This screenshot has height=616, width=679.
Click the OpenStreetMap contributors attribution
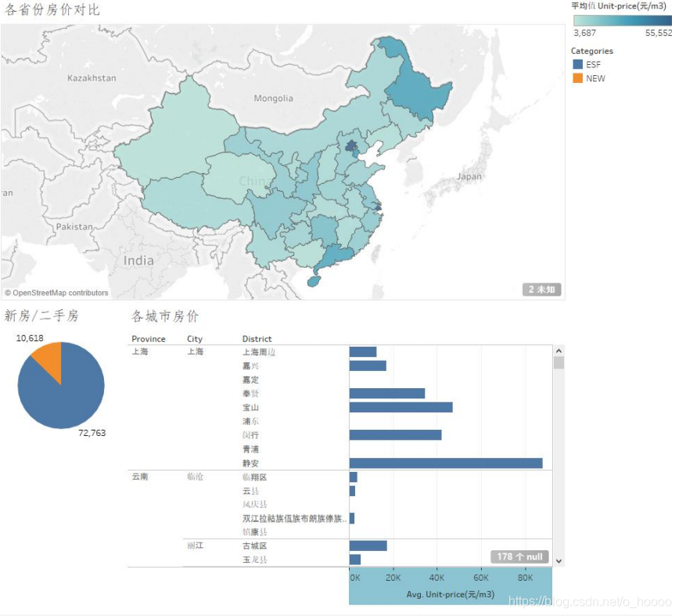coord(57,293)
